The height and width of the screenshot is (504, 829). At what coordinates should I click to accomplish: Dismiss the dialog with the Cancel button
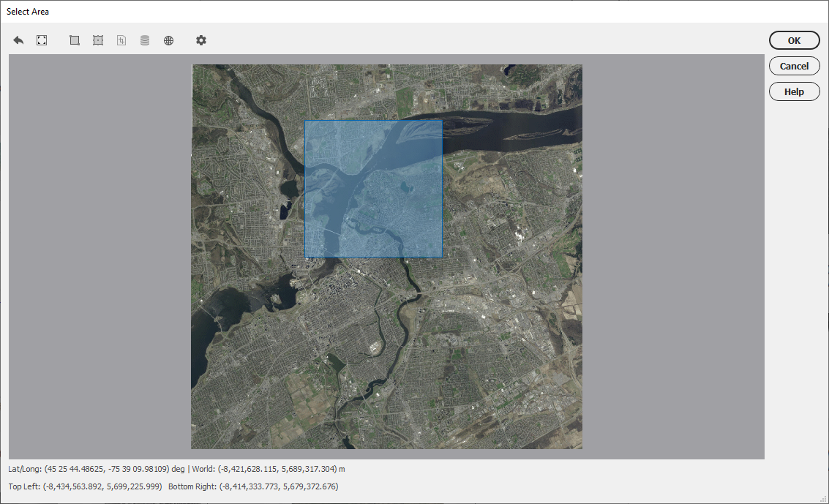tap(794, 66)
